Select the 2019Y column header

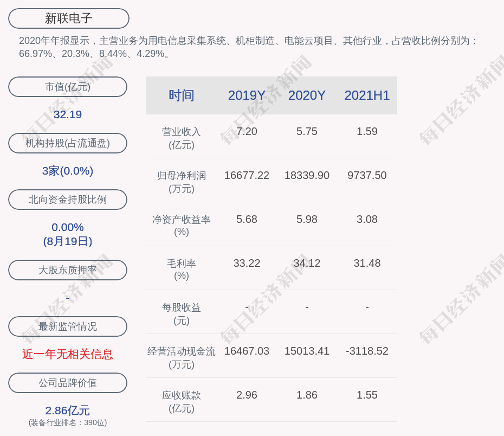(x=247, y=95)
